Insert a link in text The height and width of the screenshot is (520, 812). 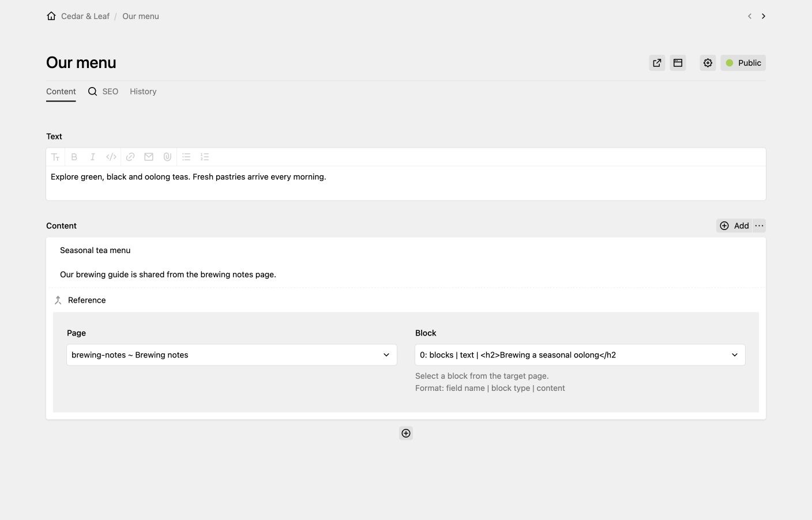130,157
